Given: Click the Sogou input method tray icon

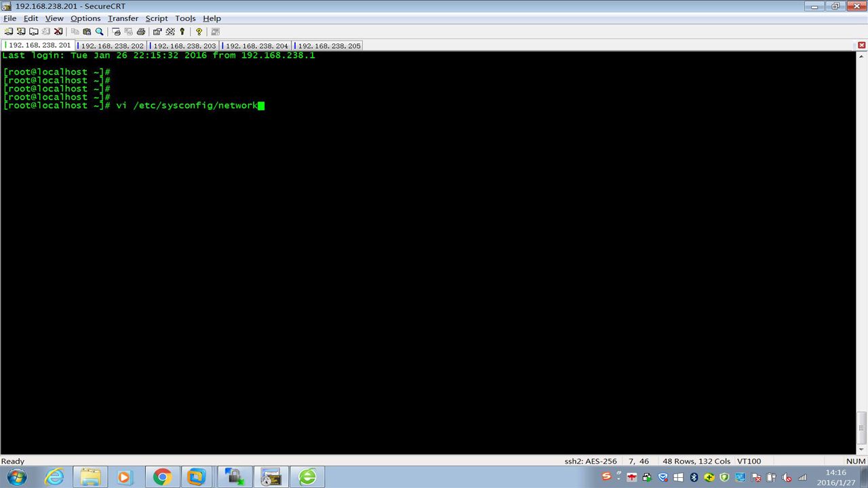Looking at the screenshot, I should point(607,476).
